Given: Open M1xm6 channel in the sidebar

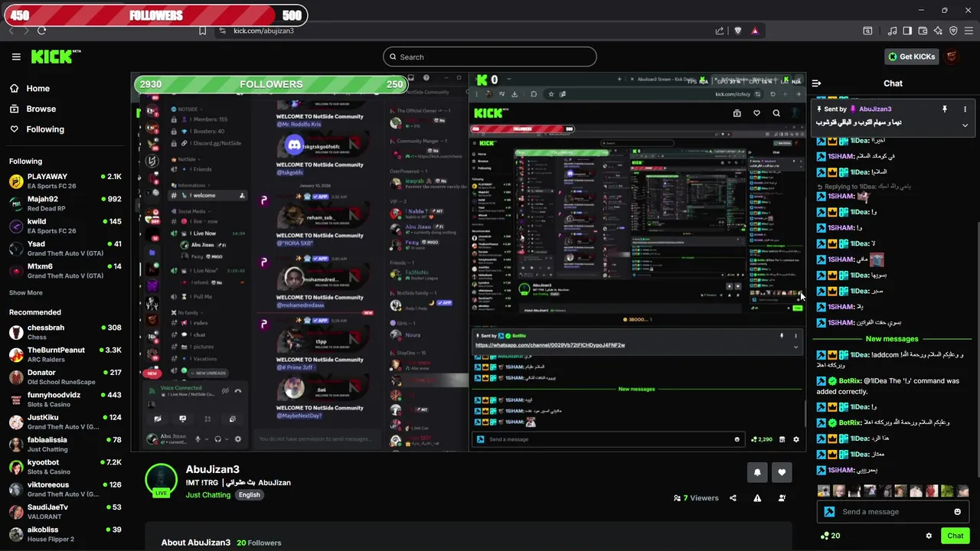Looking at the screenshot, I should [x=65, y=271].
